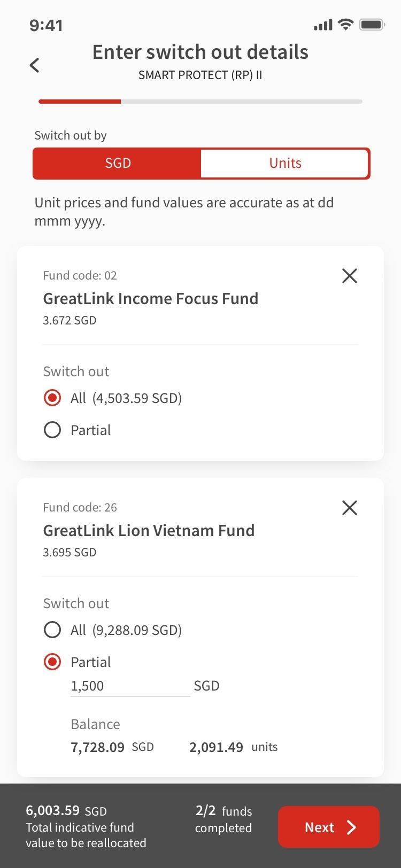Tap the back arrow icon
This screenshot has height=868, width=401.
(35, 65)
